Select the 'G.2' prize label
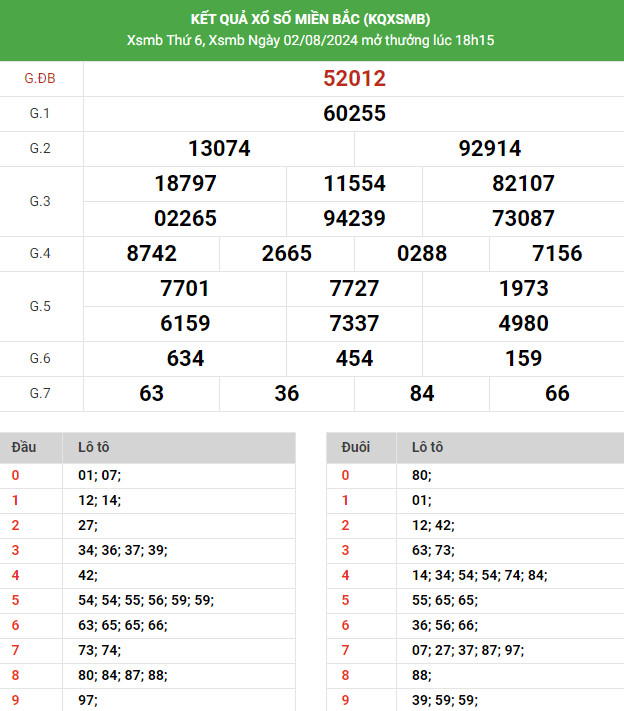Image resolution: width=624 pixels, height=711 pixels. pos(40,148)
